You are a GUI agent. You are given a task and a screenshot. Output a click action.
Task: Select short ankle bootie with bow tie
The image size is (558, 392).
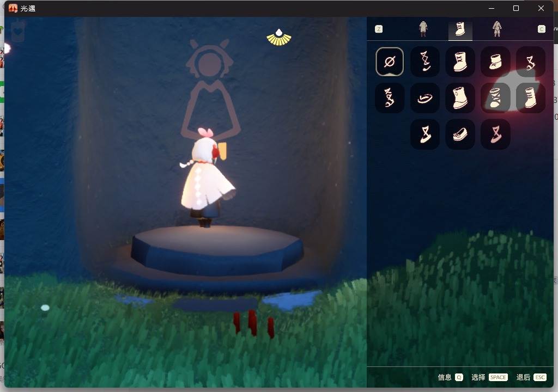coord(495,62)
